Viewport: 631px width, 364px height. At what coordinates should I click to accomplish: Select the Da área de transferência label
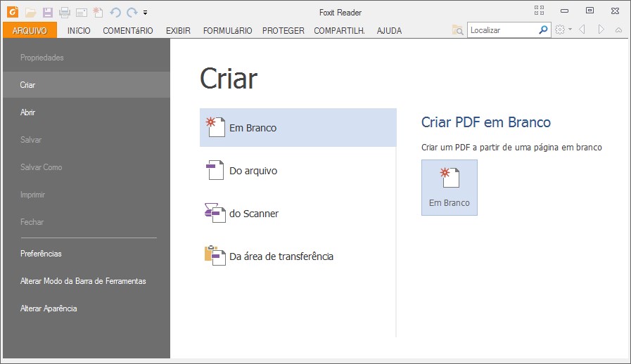[281, 256]
